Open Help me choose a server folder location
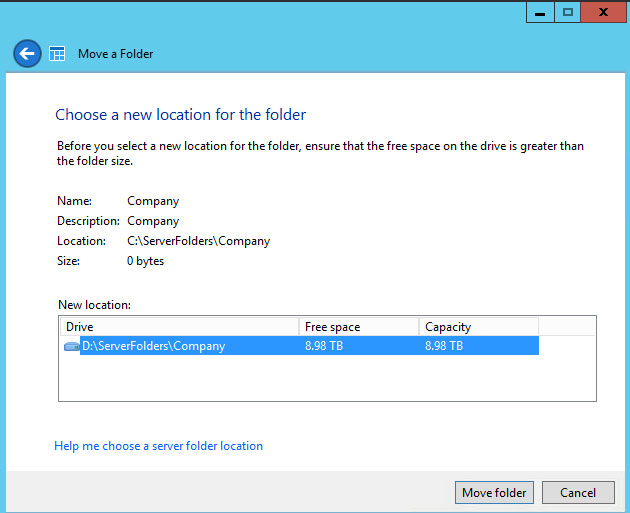 [158, 446]
